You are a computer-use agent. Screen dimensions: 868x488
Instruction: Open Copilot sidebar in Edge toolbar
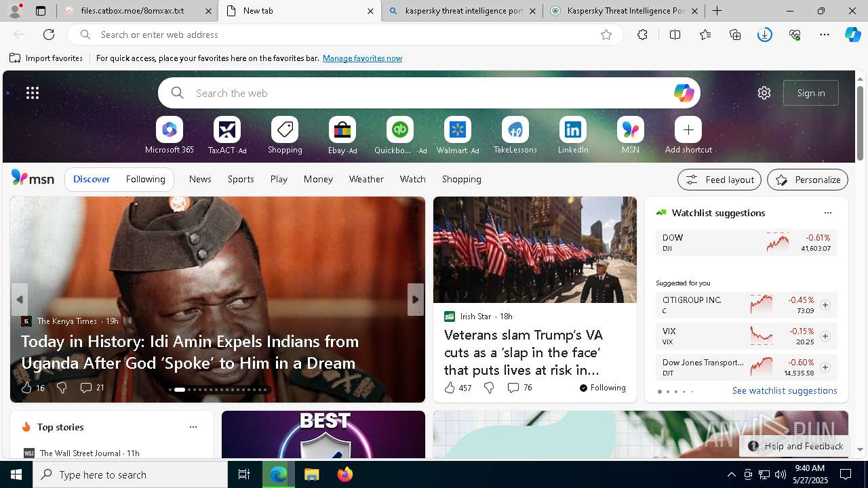pos(852,35)
